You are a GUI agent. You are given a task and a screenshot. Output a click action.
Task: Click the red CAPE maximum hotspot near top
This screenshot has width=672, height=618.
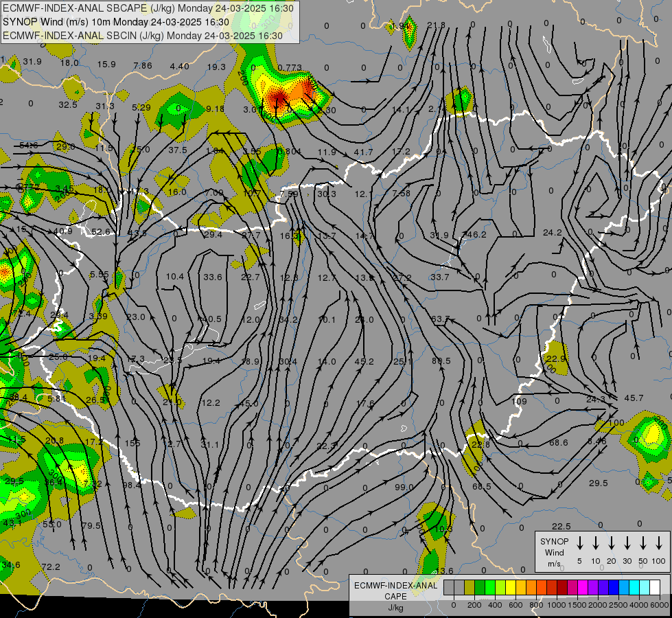click(x=279, y=97)
